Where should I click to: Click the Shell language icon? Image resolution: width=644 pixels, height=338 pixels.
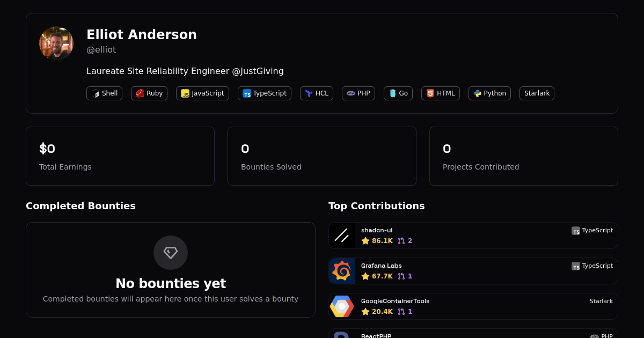pos(96,93)
